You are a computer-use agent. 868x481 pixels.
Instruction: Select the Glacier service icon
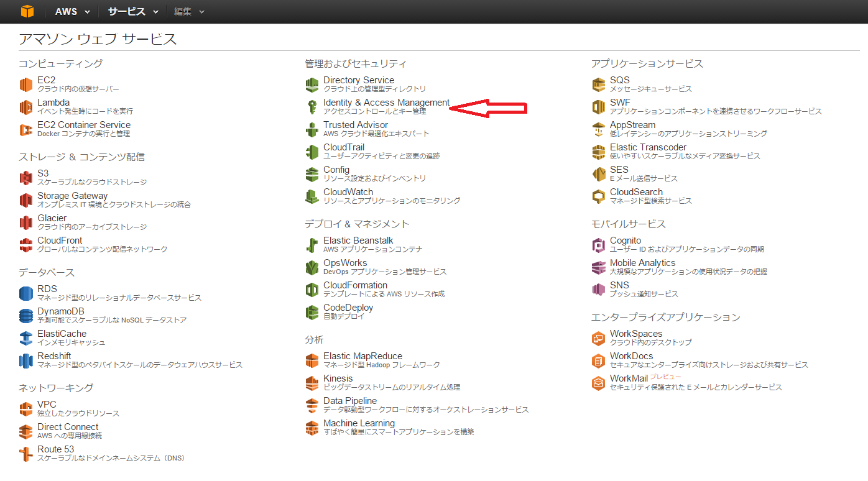point(25,222)
